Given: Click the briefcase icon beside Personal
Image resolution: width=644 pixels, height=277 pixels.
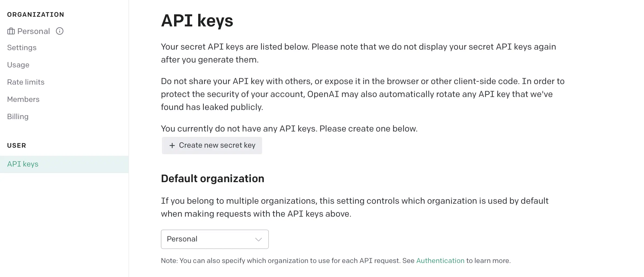Looking at the screenshot, I should (11, 31).
